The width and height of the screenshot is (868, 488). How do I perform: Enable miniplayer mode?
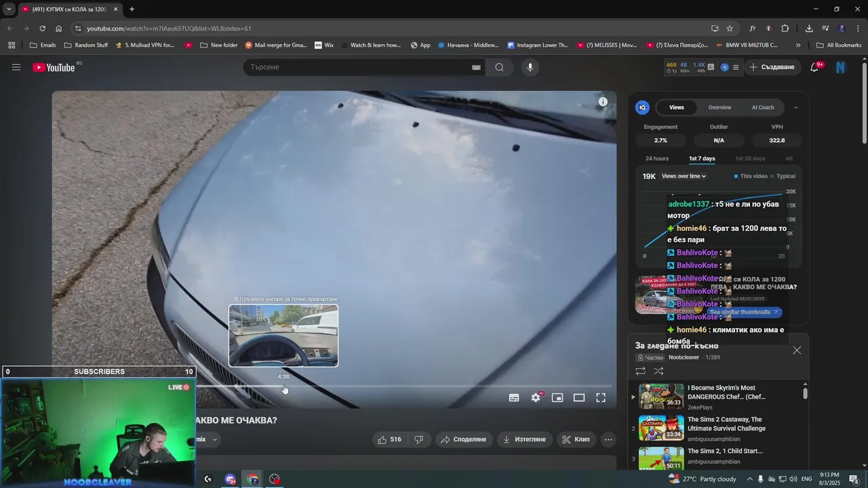click(557, 398)
